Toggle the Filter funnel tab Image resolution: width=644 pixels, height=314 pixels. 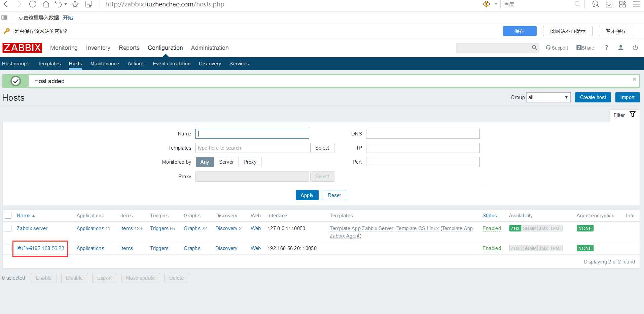coord(624,115)
